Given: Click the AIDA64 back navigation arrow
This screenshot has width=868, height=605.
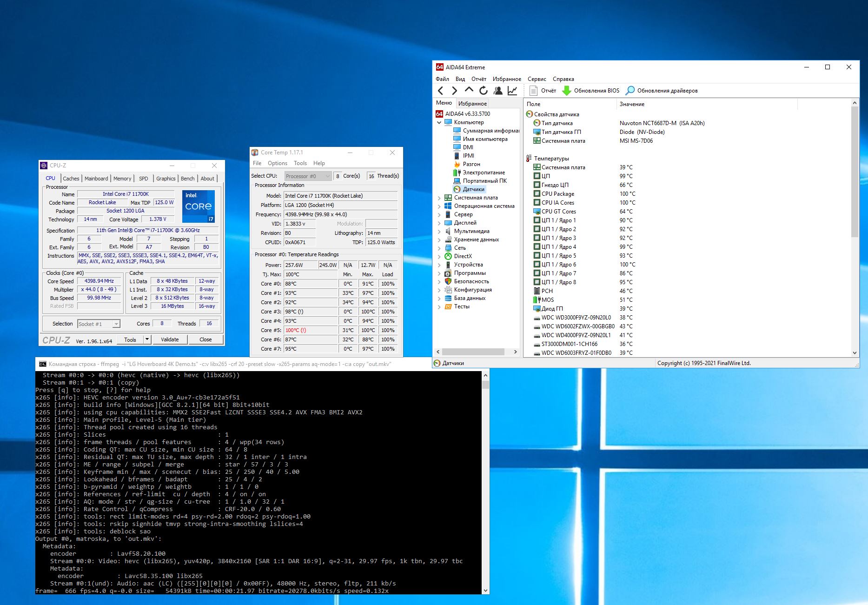Looking at the screenshot, I should pyautogui.click(x=441, y=91).
